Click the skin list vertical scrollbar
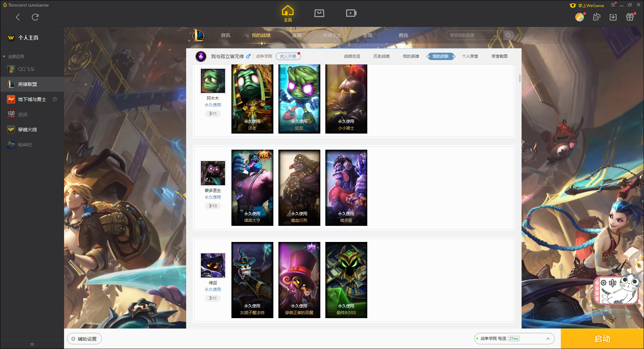The width and height of the screenshot is (644, 349). pyautogui.click(x=520, y=78)
